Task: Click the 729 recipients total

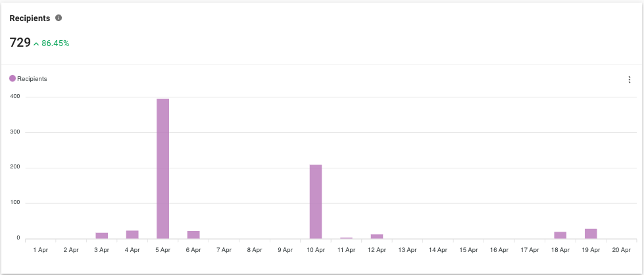Action: click(x=20, y=43)
